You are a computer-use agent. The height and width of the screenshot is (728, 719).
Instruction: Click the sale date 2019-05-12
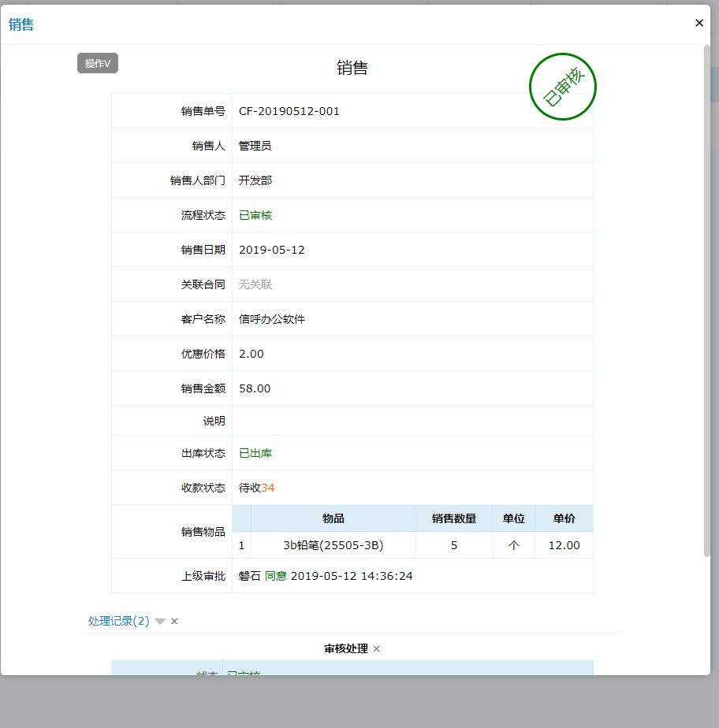(272, 250)
